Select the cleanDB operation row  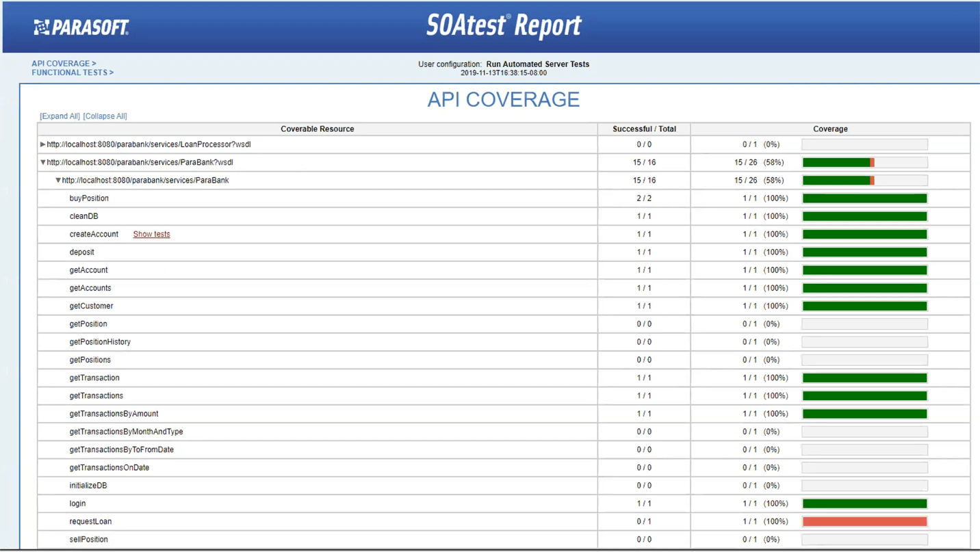[x=83, y=216]
